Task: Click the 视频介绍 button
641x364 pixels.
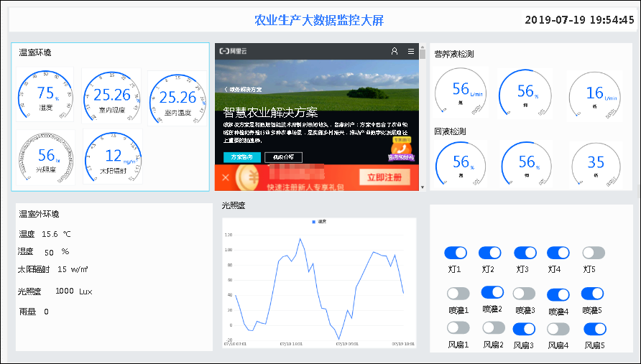Action: click(283, 157)
